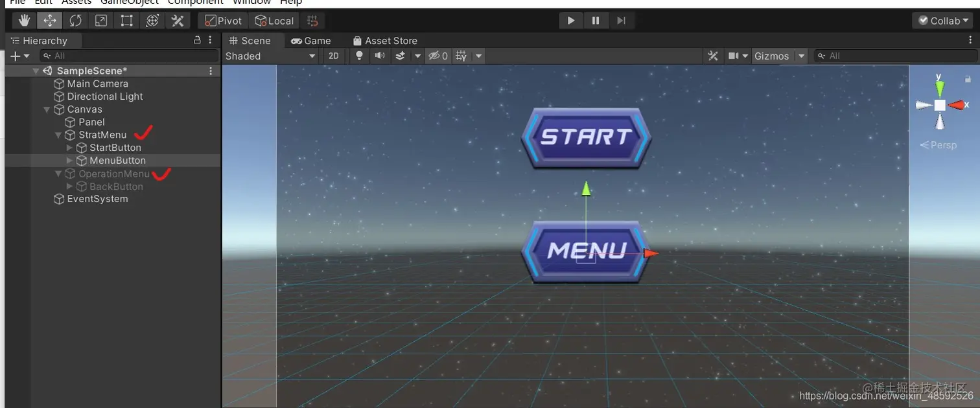Open scene camera settings

point(737,56)
